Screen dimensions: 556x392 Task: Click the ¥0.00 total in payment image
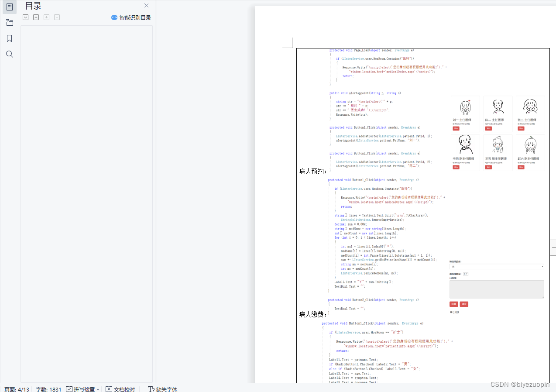point(454,312)
